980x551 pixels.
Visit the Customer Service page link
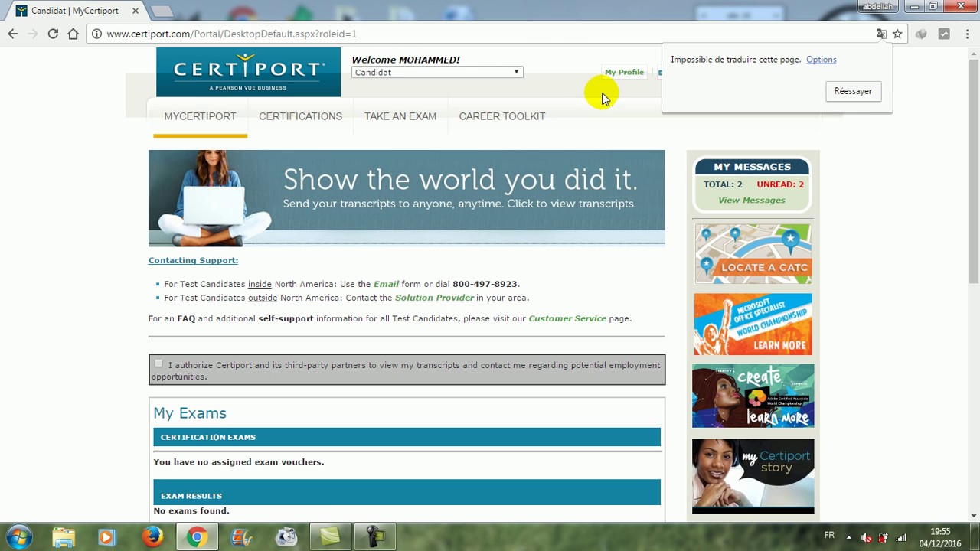click(x=567, y=318)
